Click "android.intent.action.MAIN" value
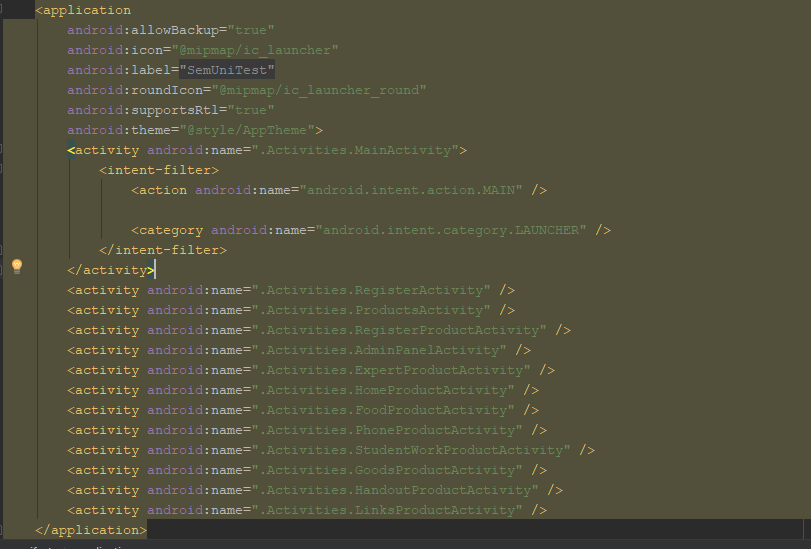Screen dimensions: 811x549 411,190
